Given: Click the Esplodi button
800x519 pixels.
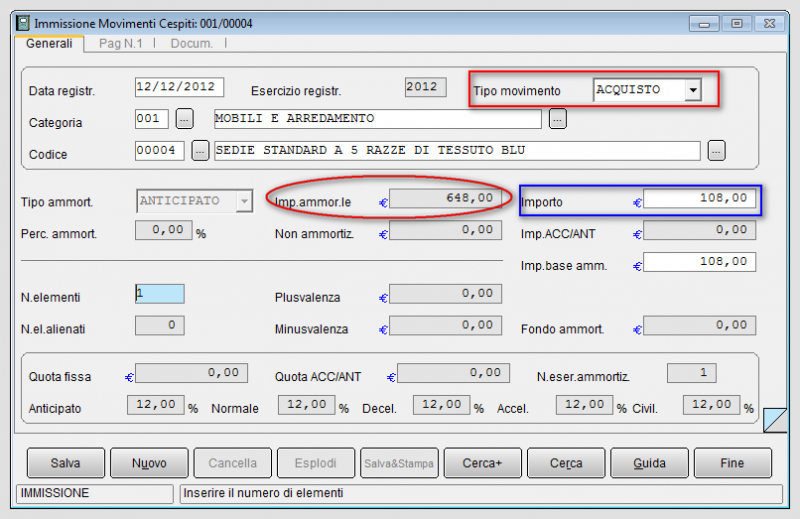Looking at the screenshot, I should (x=315, y=463).
